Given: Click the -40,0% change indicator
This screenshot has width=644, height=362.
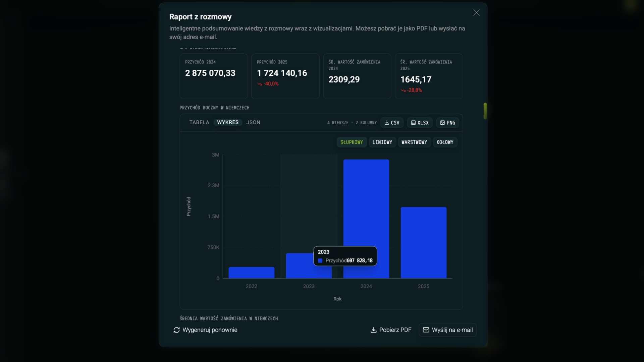Looking at the screenshot, I should (268, 84).
